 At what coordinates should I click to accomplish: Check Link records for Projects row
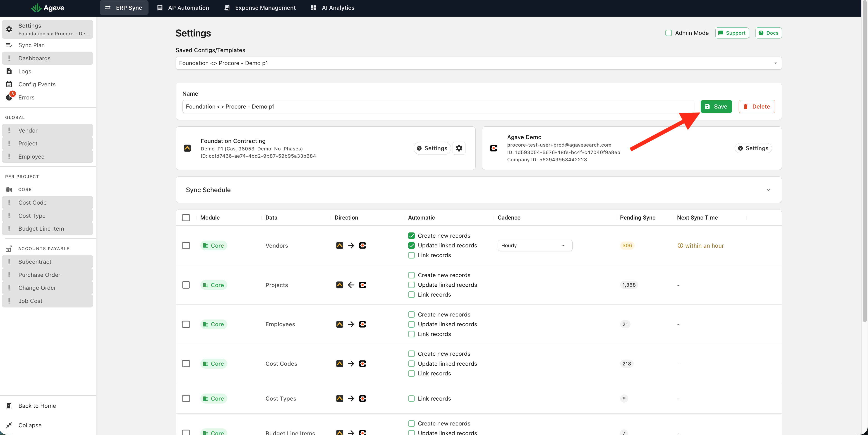click(411, 295)
